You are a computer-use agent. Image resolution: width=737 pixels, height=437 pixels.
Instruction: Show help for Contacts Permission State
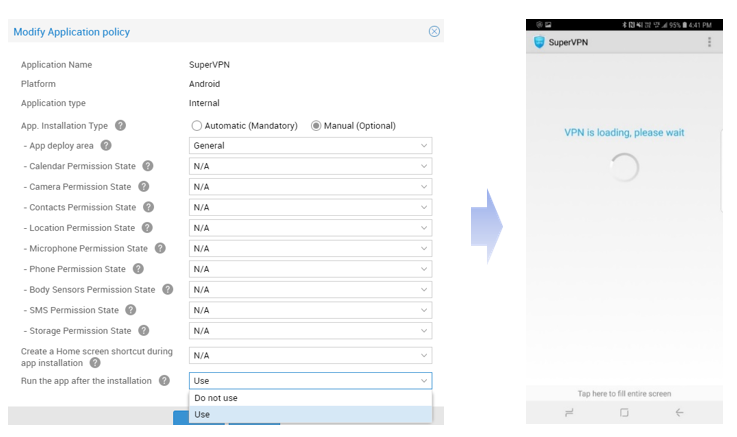[x=149, y=207]
